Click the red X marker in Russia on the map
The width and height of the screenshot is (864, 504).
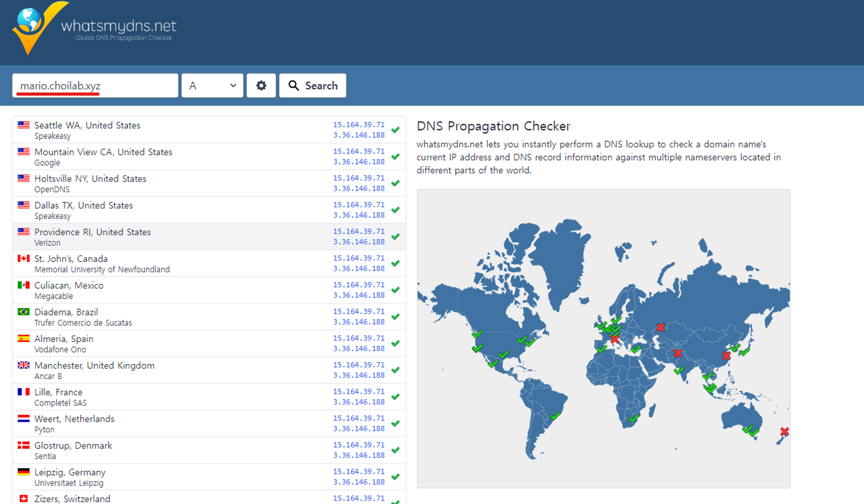click(x=661, y=327)
